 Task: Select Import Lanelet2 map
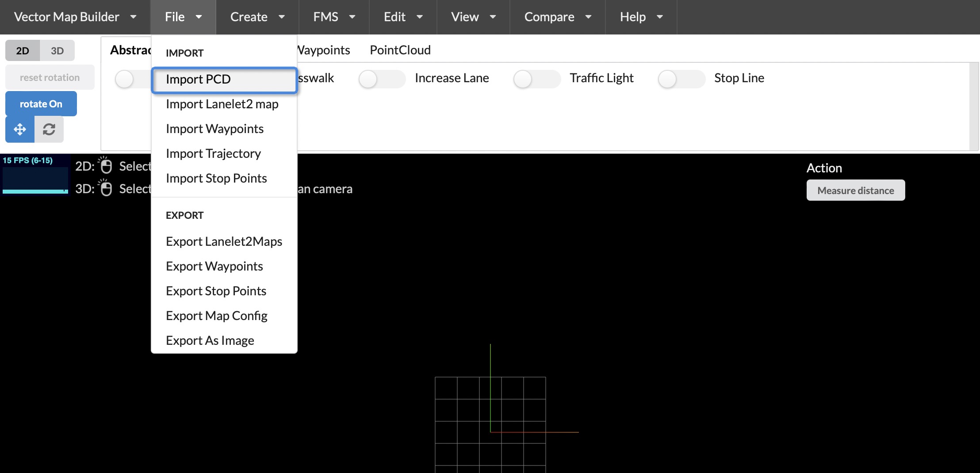[222, 104]
